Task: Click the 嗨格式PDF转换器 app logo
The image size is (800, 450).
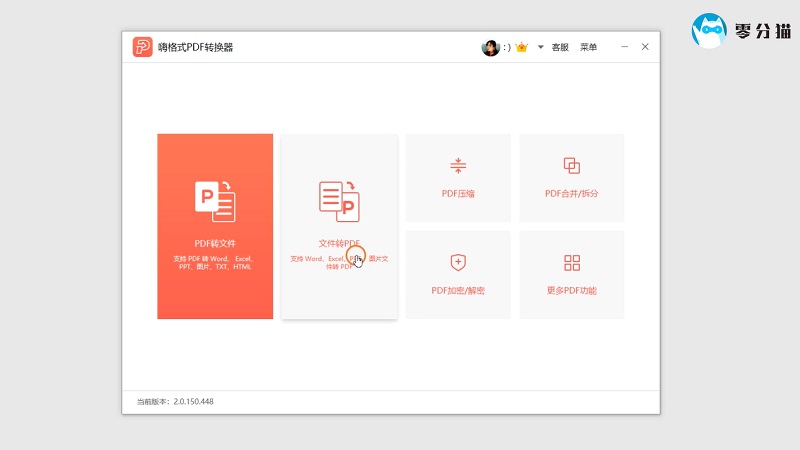Action: (142, 47)
